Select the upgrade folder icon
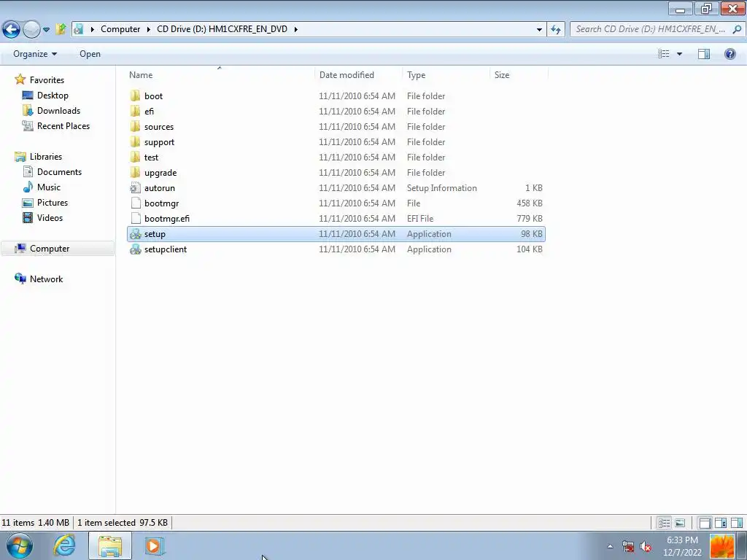The width and height of the screenshot is (747, 560). 135,172
